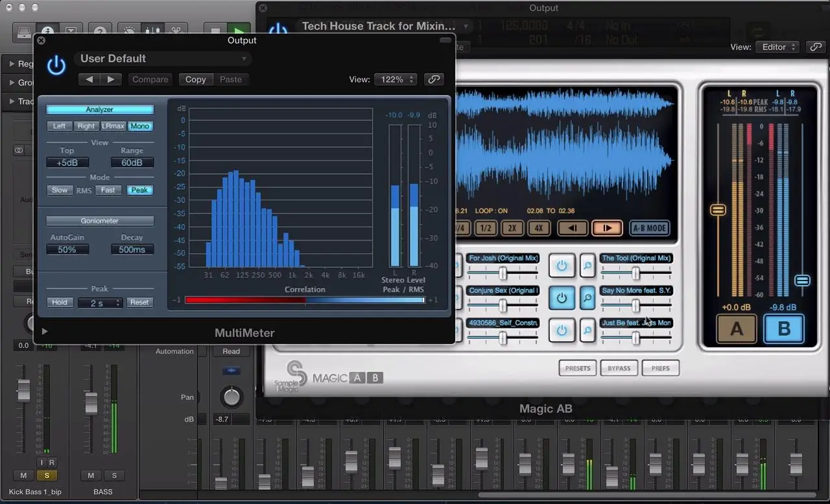The image size is (830, 504).
Task: Open peak hold 2 s time dropdown
Action: coord(100,303)
